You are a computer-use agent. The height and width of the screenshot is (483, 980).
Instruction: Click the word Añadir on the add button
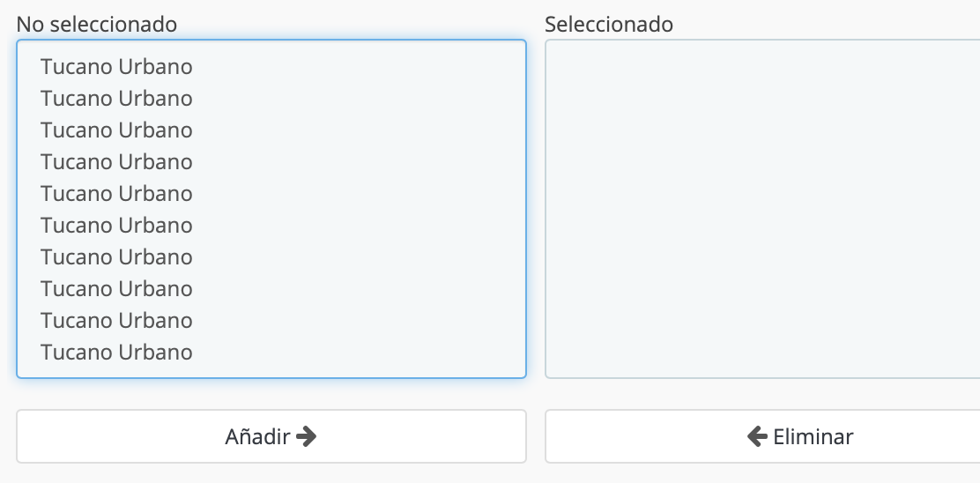pos(257,436)
